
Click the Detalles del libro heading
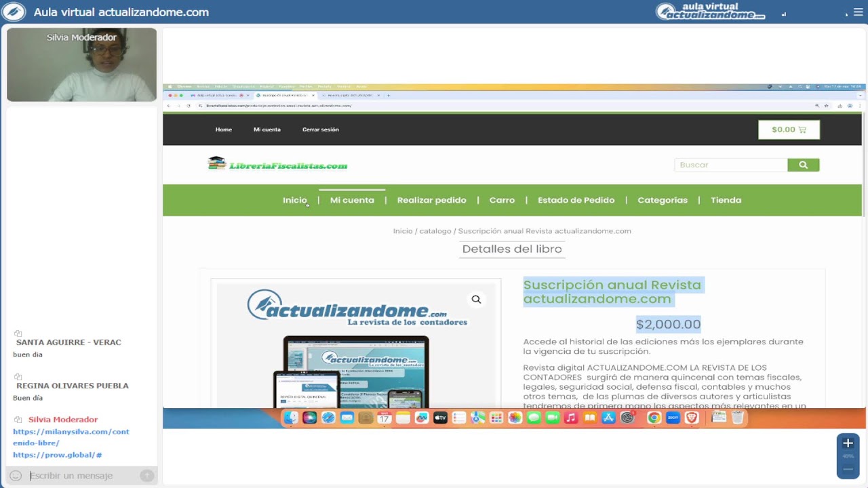pos(512,249)
